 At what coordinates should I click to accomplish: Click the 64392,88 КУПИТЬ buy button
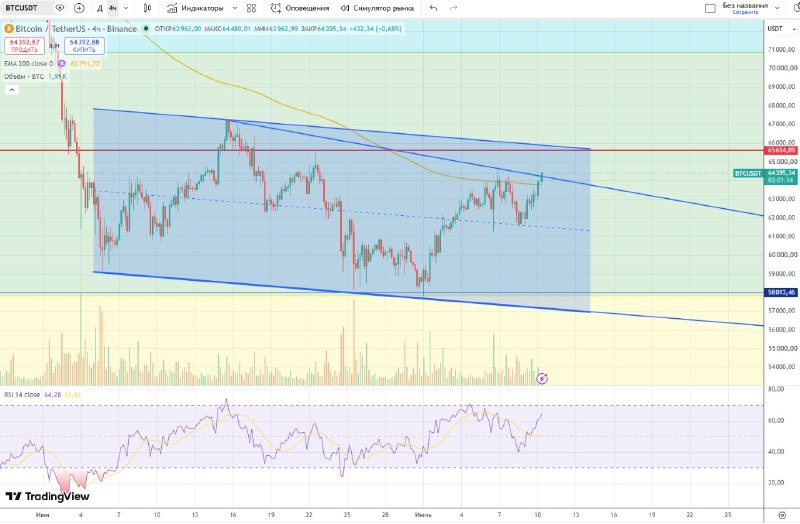pos(84,46)
